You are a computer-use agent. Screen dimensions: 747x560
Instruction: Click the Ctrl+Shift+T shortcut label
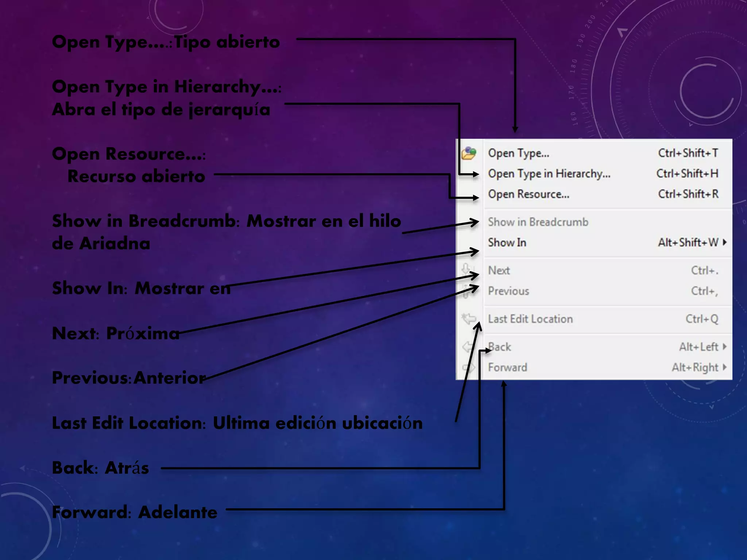[688, 153]
